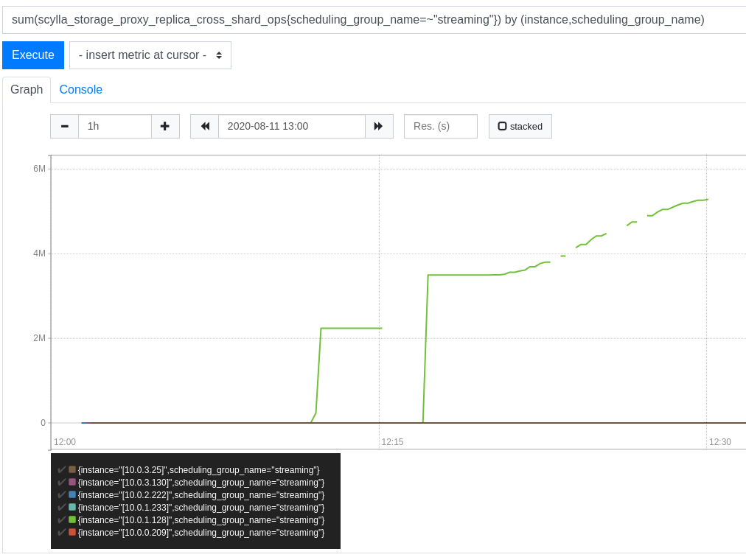The width and height of the screenshot is (746, 560).
Task: Click red swatch for 10.0.0.209
Action: click(72, 533)
